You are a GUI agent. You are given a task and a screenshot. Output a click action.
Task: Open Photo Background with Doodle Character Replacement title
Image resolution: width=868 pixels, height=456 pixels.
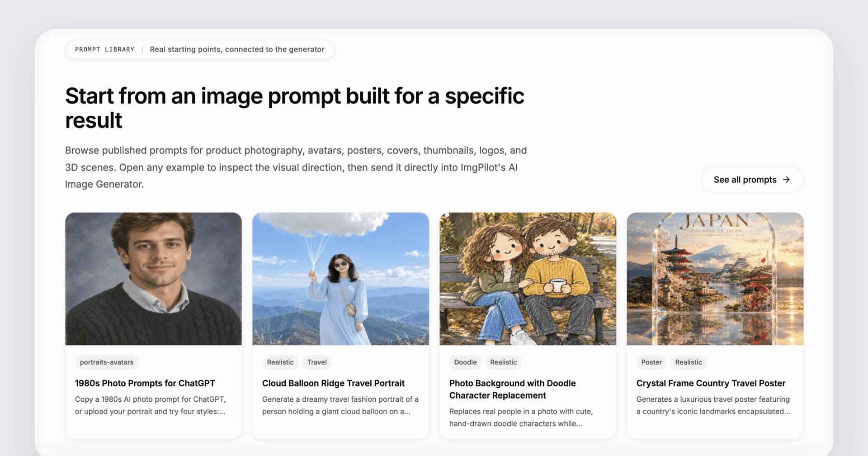(513, 389)
